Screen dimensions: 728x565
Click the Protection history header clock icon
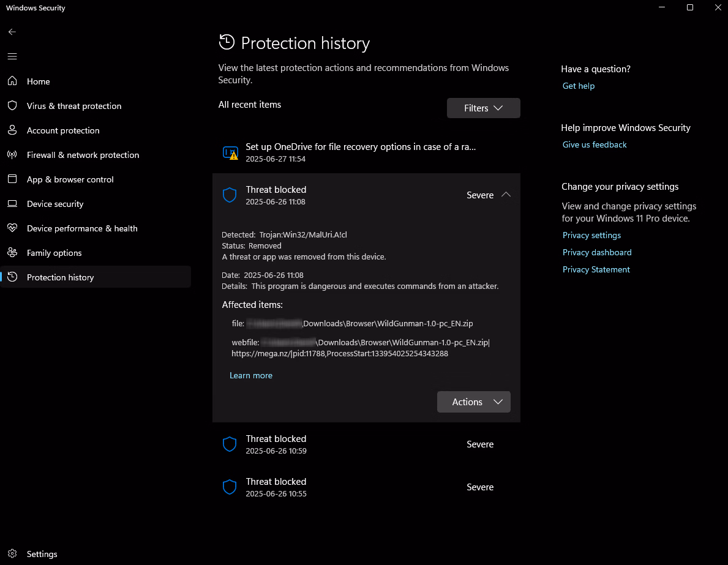227,42
